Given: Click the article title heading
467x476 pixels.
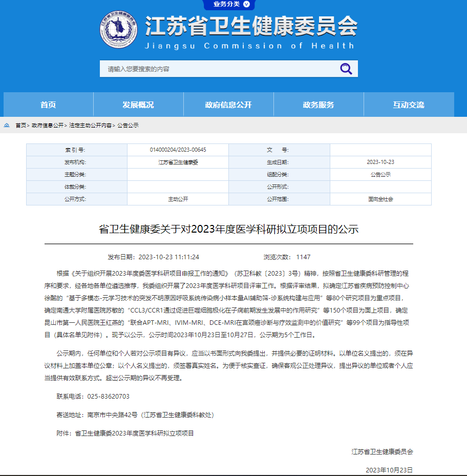Looking at the screenshot, I should click(x=228, y=229).
